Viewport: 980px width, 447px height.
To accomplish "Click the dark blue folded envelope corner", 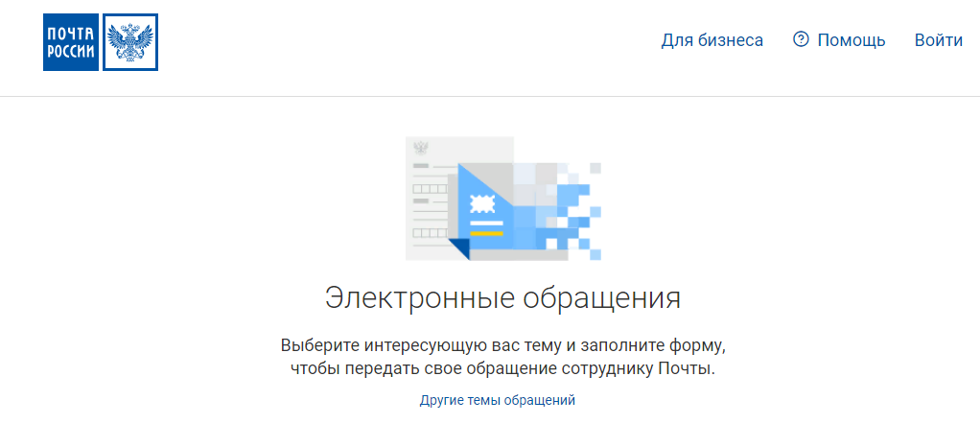I will point(461,248).
